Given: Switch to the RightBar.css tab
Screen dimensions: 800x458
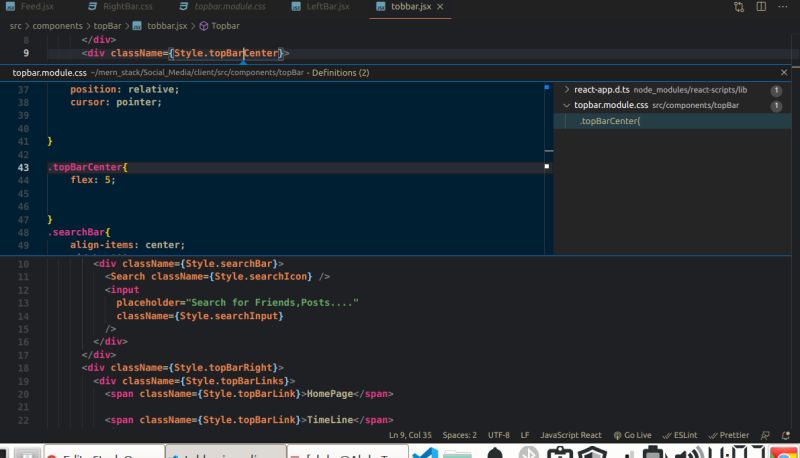Looking at the screenshot, I should click(x=120, y=7).
